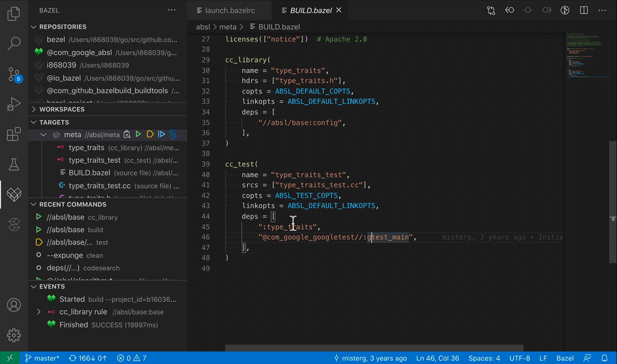
Task: Click the editor horizontal scrollbar
Action: (x=374, y=348)
